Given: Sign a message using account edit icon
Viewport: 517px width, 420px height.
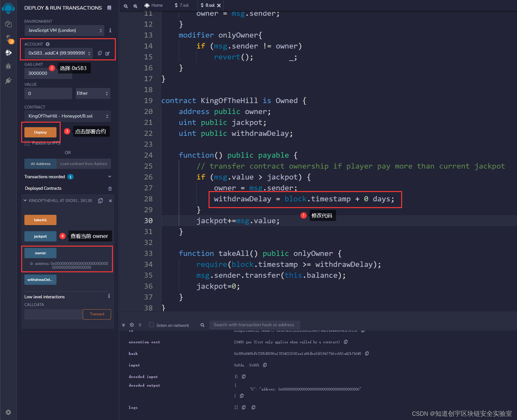Looking at the screenshot, I should tap(108, 53).
